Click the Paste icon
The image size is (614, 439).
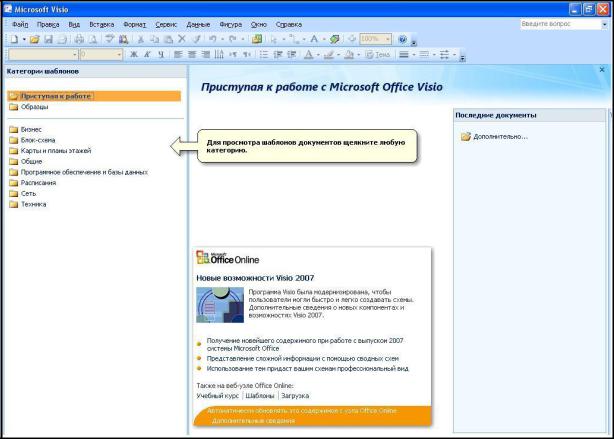(x=168, y=39)
